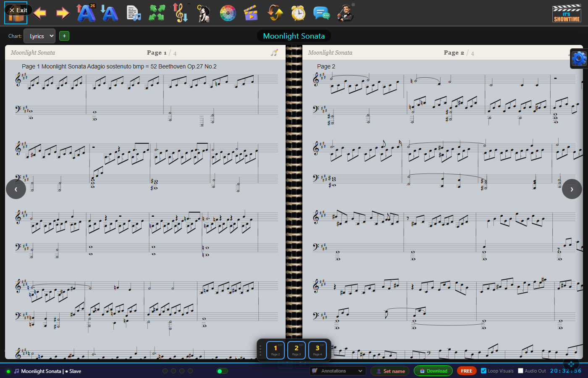Click the red FREE badge
Screen dimensions: 588x378
tap(467, 371)
